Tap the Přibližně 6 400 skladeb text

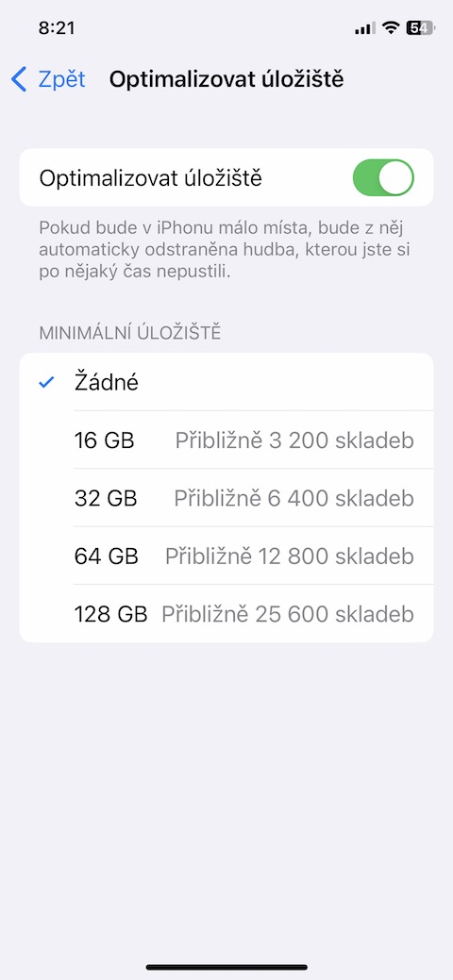294,498
